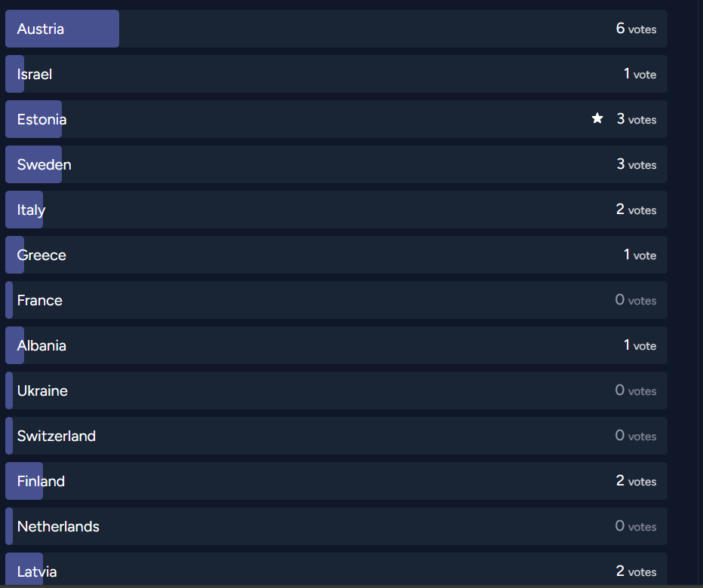Screen dimensions: 703x588
Task: Vote for Estonia in the poll
Action: (336, 119)
